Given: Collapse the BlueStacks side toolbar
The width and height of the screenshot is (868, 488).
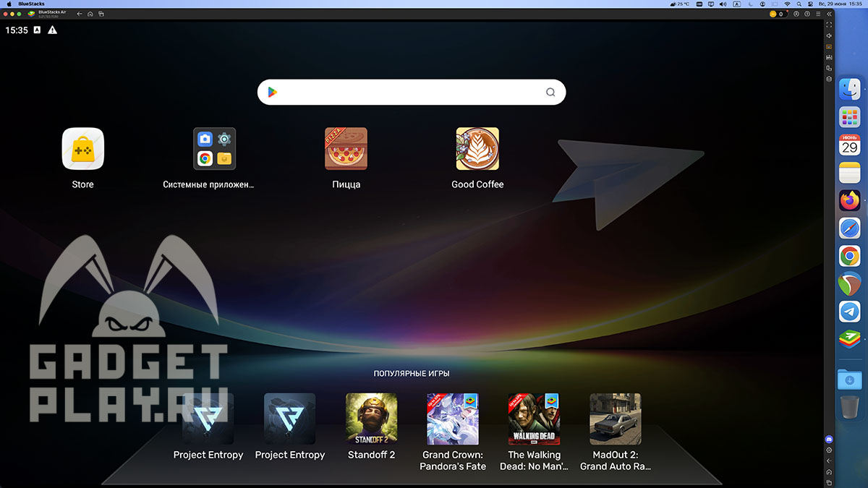Looking at the screenshot, I should pyautogui.click(x=829, y=14).
